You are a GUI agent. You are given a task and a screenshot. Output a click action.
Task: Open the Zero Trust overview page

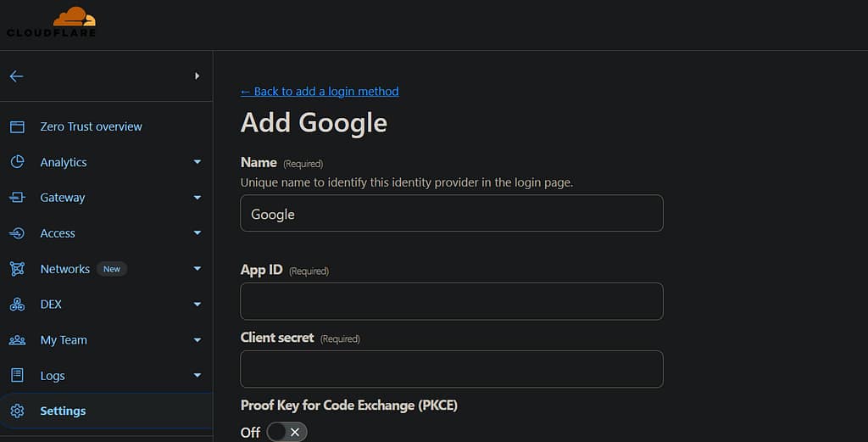(91, 126)
